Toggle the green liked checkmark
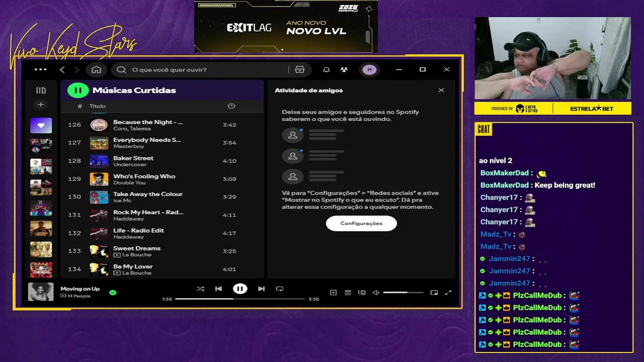This screenshot has height=362, width=644. tap(113, 292)
